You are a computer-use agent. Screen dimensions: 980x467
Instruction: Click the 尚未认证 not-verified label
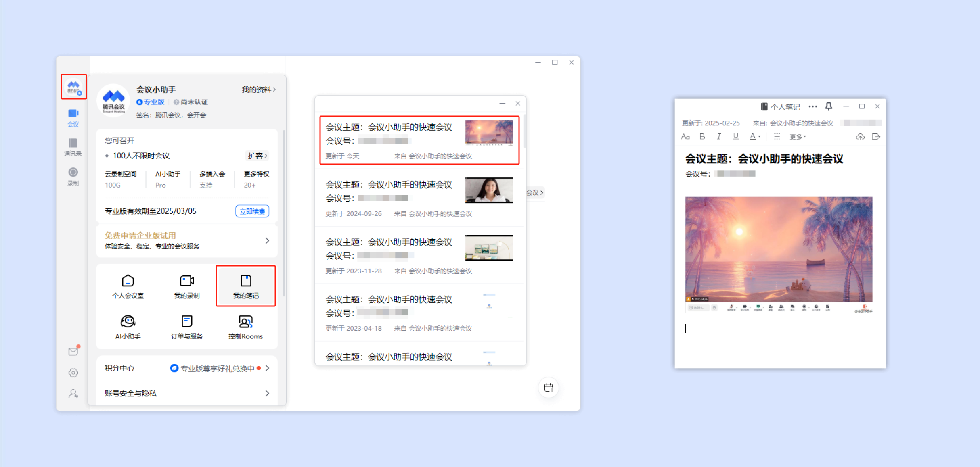click(191, 102)
